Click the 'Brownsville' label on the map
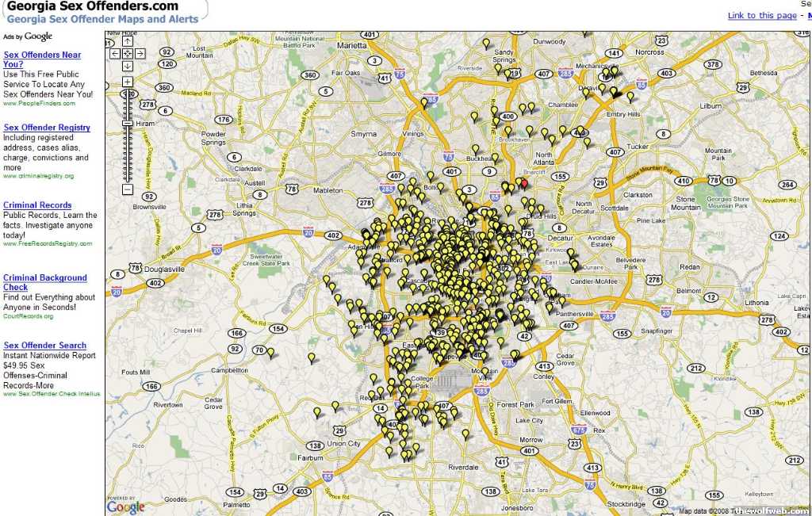Viewport: 812px width, 516px height. tap(150, 207)
